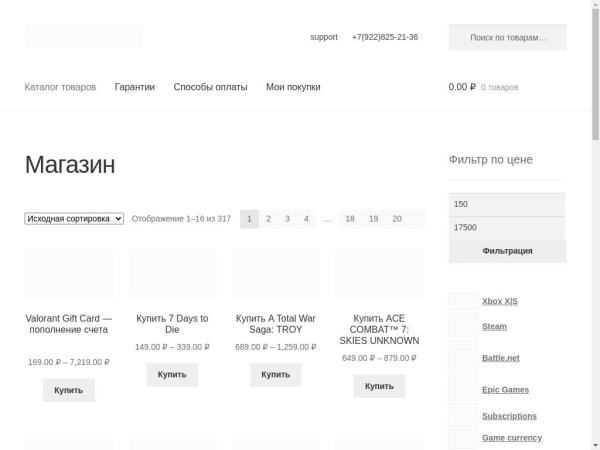Click the phone number +7(922)825-21-36
Screen dimensions: 600x450
click(385, 37)
